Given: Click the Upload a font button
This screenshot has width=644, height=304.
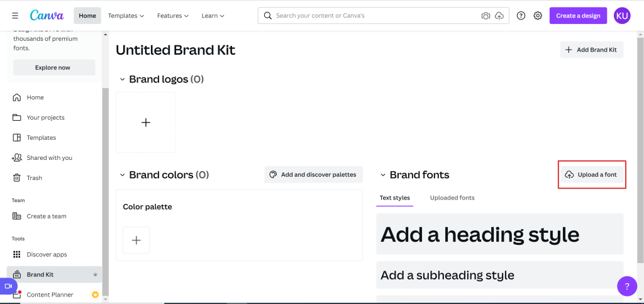Looking at the screenshot, I should point(591,174).
